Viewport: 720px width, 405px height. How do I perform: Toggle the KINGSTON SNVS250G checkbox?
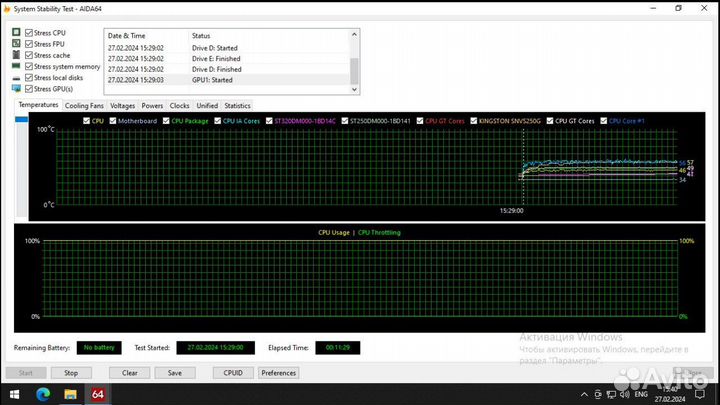[x=473, y=121]
